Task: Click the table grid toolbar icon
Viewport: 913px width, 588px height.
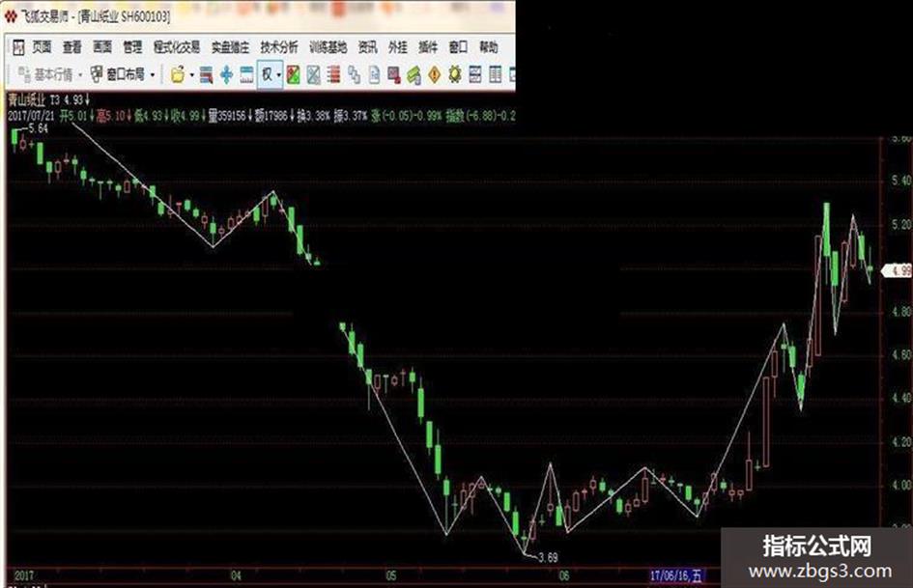Action: (496, 74)
